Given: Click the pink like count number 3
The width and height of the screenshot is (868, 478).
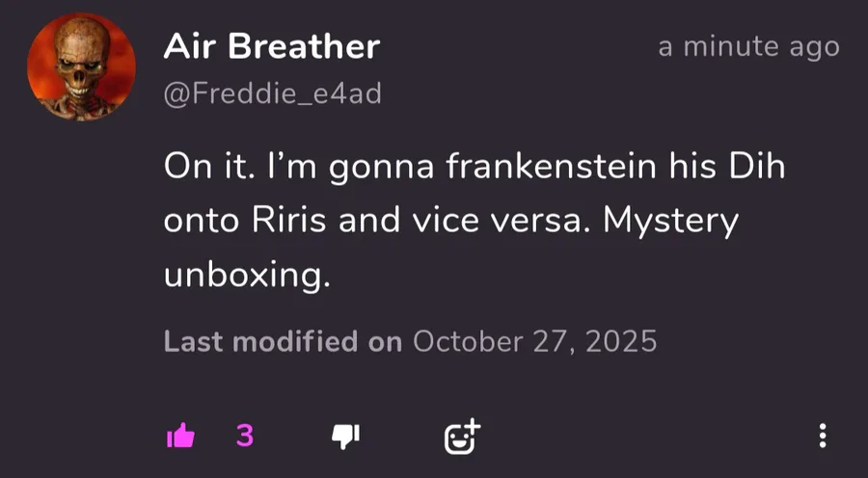Looking at the screenshot, I should pos(245,437).
